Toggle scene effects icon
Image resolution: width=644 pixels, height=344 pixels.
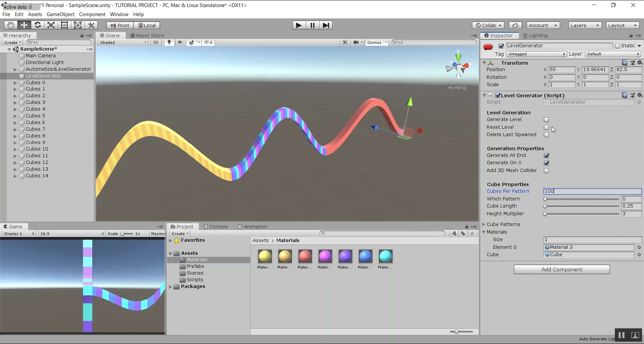(x=192, y=42)
